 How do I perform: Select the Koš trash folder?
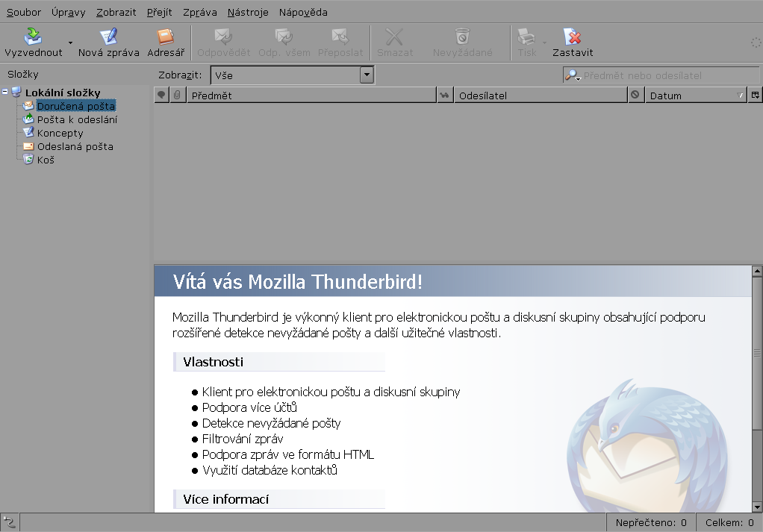pos(46,160)
